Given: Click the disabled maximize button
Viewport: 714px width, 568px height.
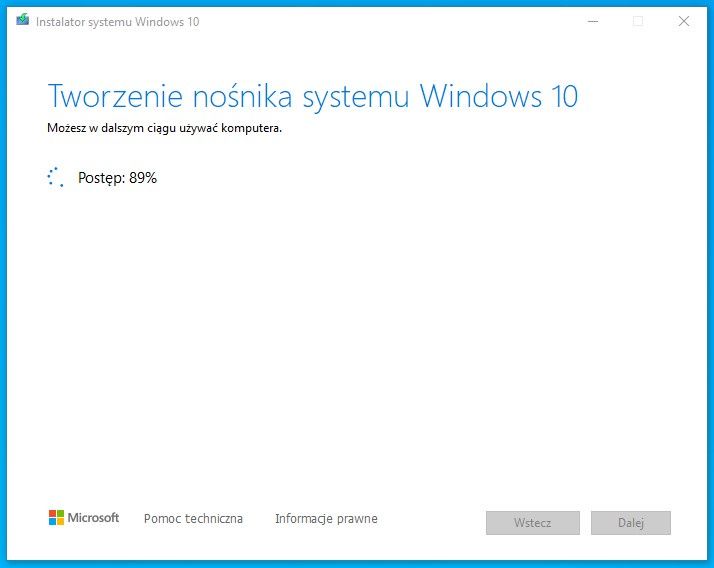Looking at the screenshot, I should tap(638, 21).
